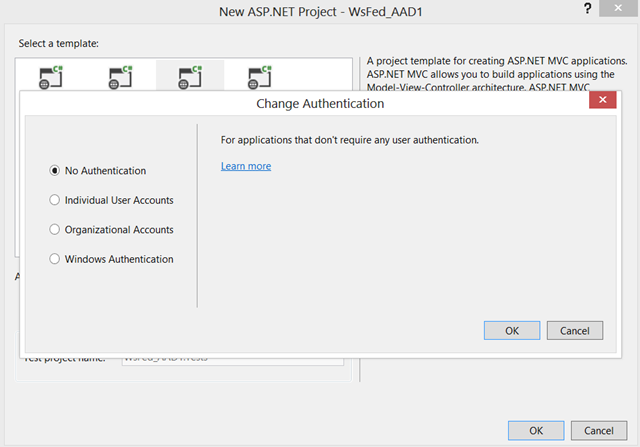Select the second C# template icon
Image resolution: width=640 pixels, height=447 pixels.
(x=121, y=77)
